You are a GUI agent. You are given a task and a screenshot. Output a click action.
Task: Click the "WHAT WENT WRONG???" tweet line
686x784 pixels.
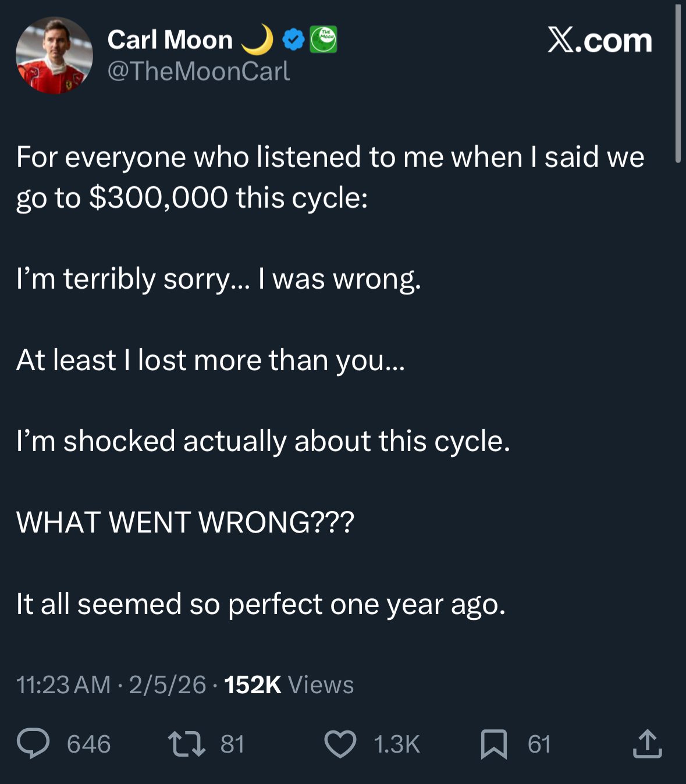point(185,522)
